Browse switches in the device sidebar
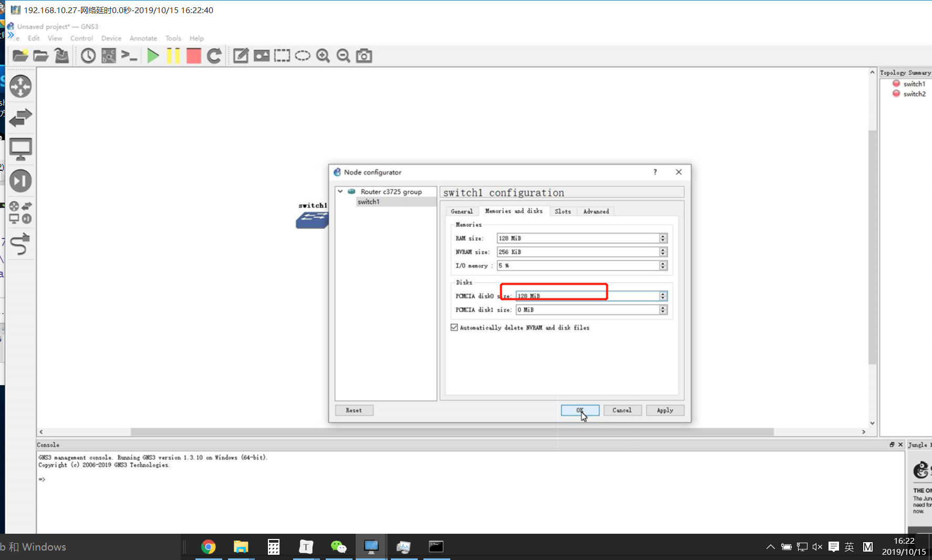Screen dimensions: 932x560 click(x=20, y=118)
